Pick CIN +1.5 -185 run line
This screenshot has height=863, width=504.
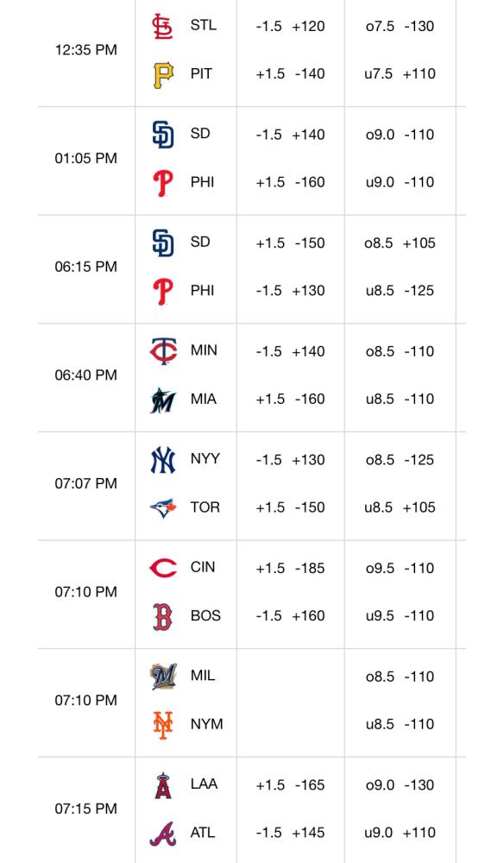(291, 568)
